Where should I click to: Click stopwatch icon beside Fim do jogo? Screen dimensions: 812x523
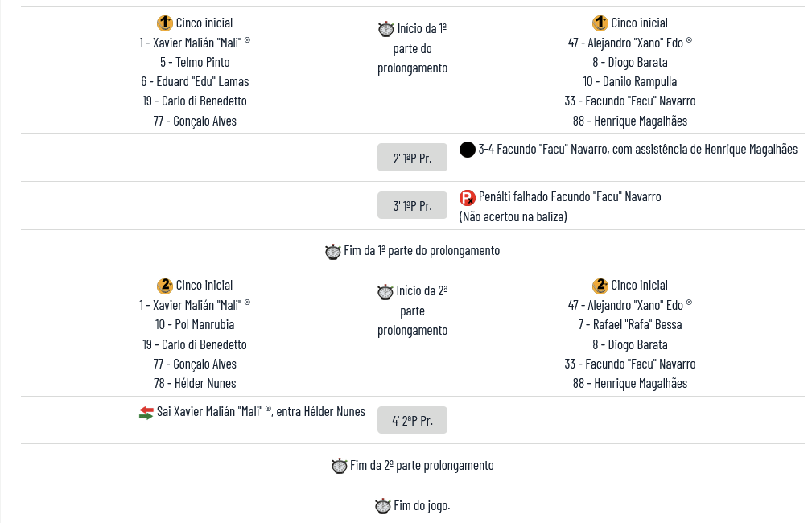383,506
